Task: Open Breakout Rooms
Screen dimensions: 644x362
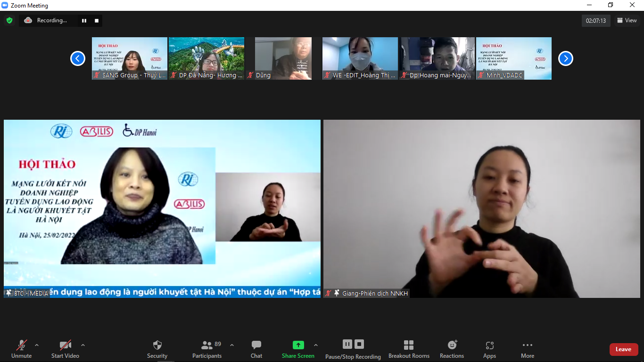Action: click(x=409, y=349)
